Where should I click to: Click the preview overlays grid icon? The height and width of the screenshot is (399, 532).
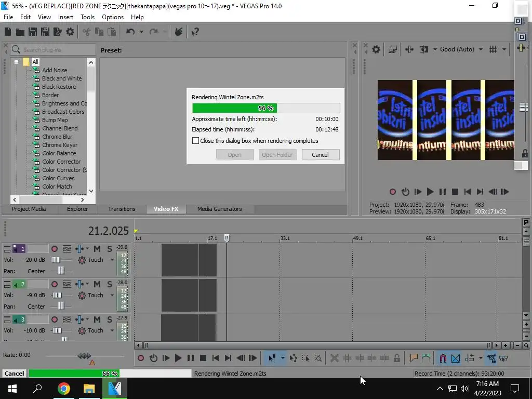494,49
